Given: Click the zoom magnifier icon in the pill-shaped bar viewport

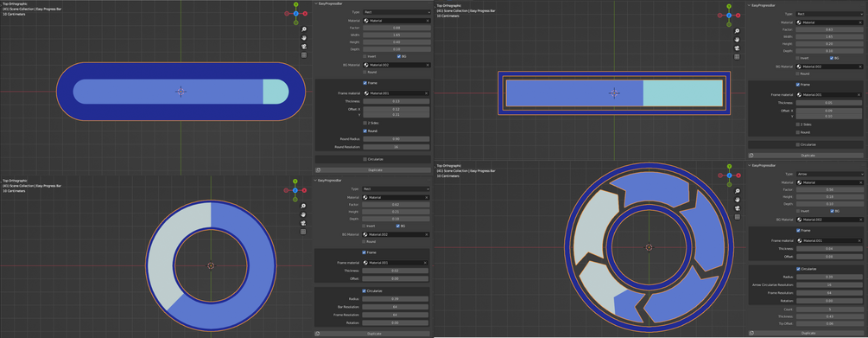Looking at the screenshot, I should pyautogui.click(x=303, y=29).
